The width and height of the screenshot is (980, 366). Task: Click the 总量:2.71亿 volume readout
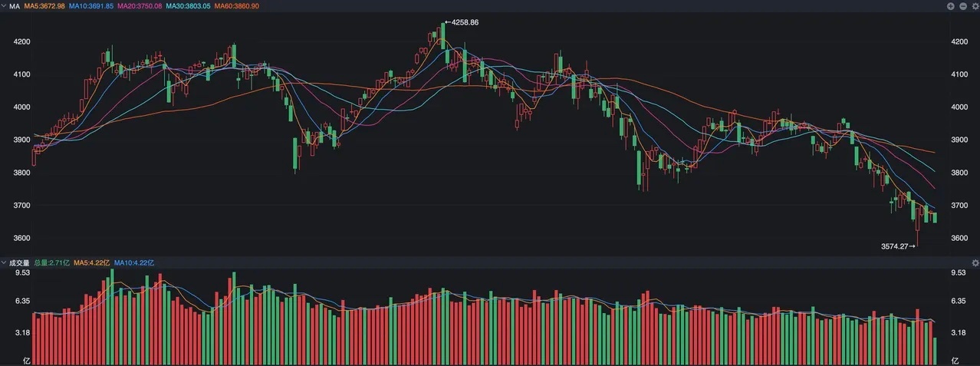(x=52, y=263)
